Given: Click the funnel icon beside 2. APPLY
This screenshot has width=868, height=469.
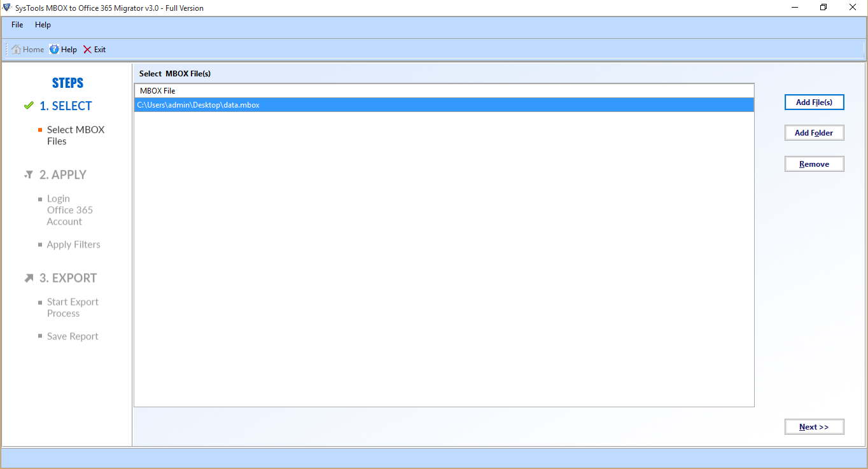Looking at the screenshot, I should (x=29, y=174).
